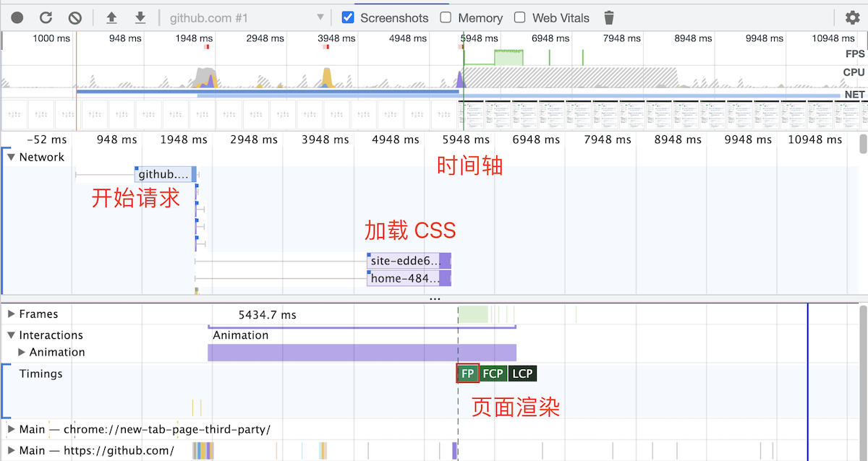
Task: Click the purple Animation interaction bar
Action: click(362, 353)
